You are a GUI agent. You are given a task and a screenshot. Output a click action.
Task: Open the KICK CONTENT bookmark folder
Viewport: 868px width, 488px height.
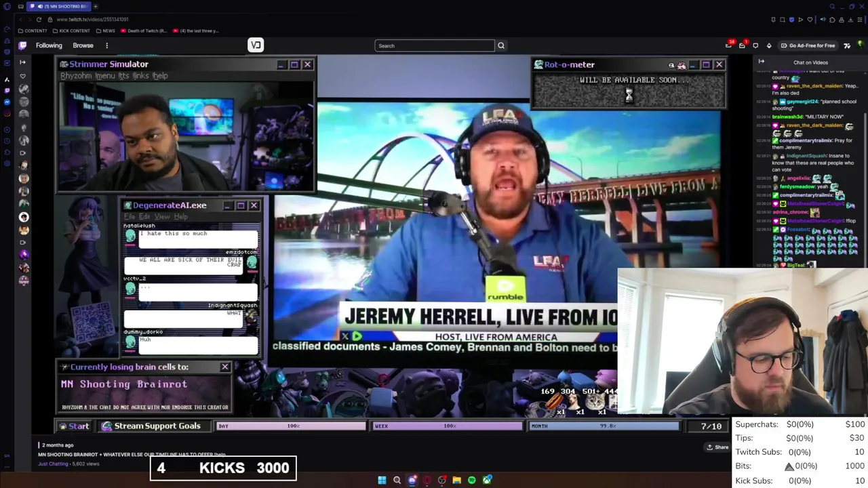[x=71, y=30]
